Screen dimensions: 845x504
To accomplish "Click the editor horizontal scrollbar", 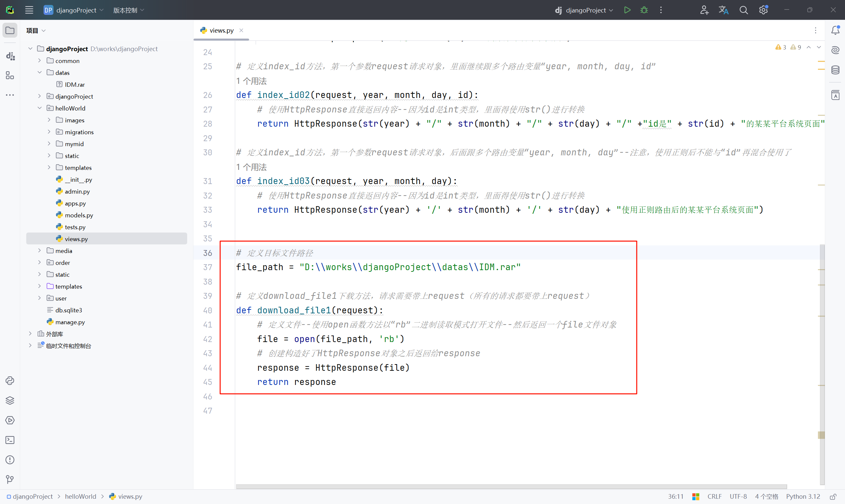I will click(x=511, y=487).
